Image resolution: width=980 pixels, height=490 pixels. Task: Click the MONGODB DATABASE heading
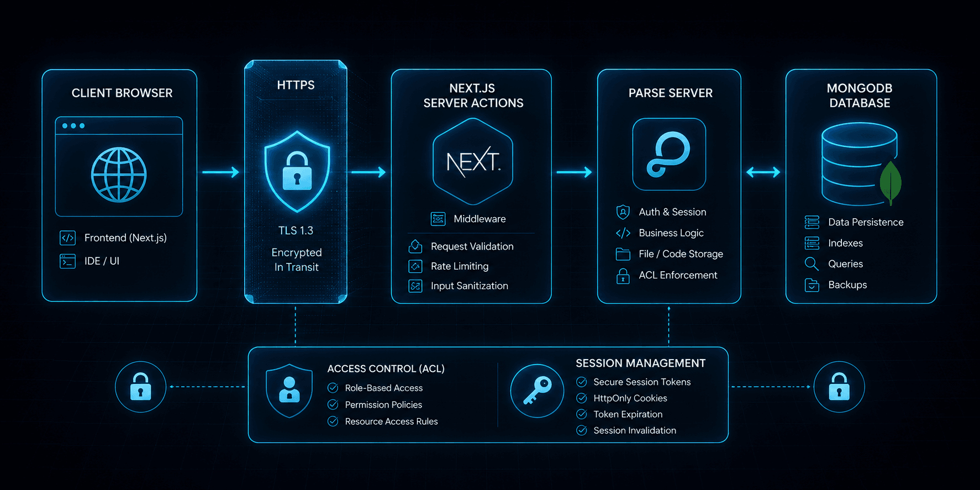point(860,96)
